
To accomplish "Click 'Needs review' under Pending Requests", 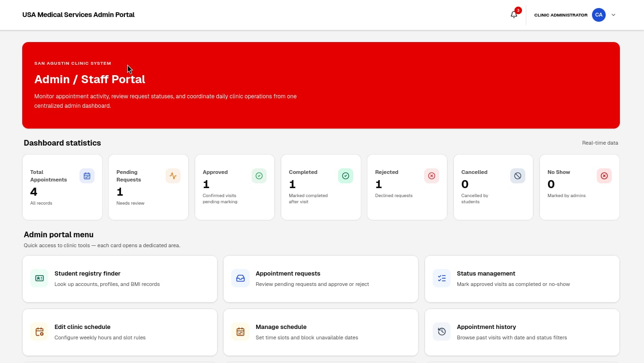I will 131,203.
